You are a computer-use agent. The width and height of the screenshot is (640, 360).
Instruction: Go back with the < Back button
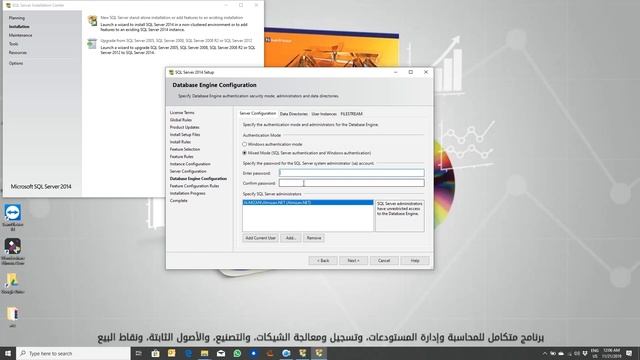323,260
